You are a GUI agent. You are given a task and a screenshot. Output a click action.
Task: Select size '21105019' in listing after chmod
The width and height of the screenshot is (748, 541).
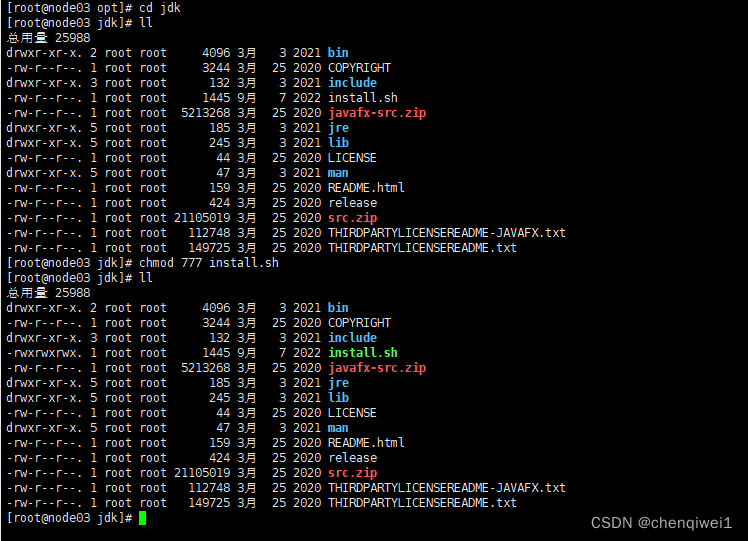[x=202, y=473]
